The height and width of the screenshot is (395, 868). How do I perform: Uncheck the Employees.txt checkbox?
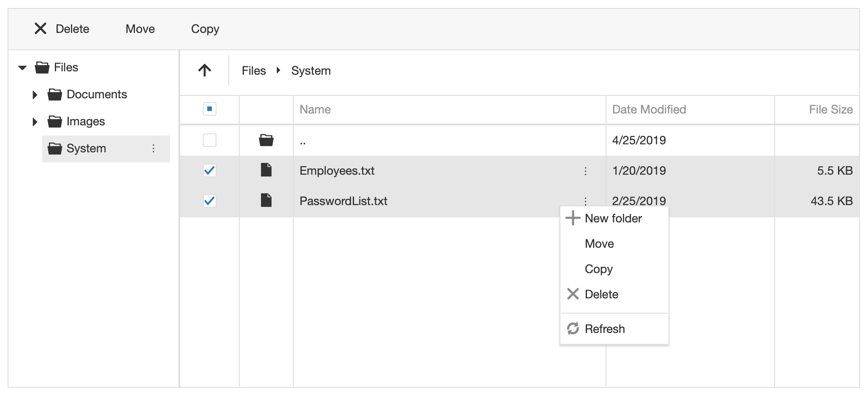209,170
